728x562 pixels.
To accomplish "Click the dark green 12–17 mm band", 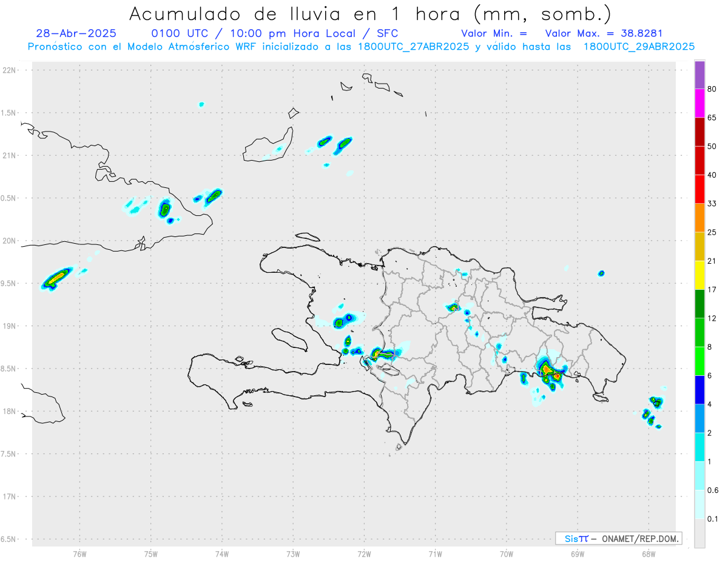I will tap(699, 304).
